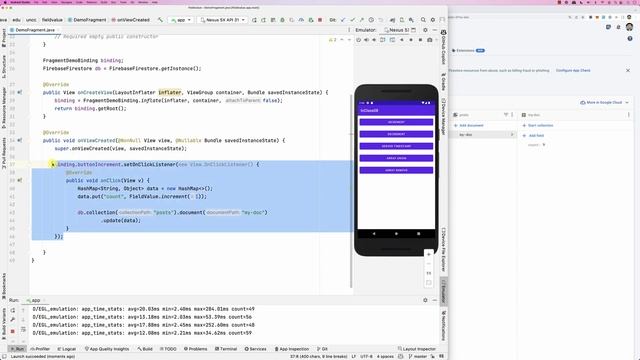Click UTF-8 encoding in status bar
This screenshot has height=360, width=640.
point(366,356)
